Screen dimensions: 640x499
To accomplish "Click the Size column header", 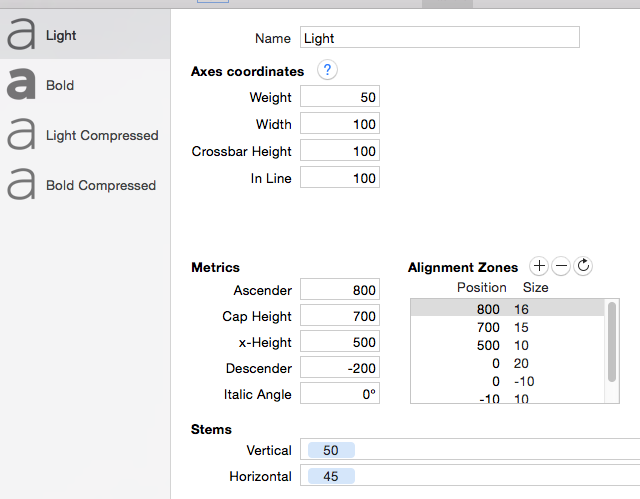I will tap(536, 287).
